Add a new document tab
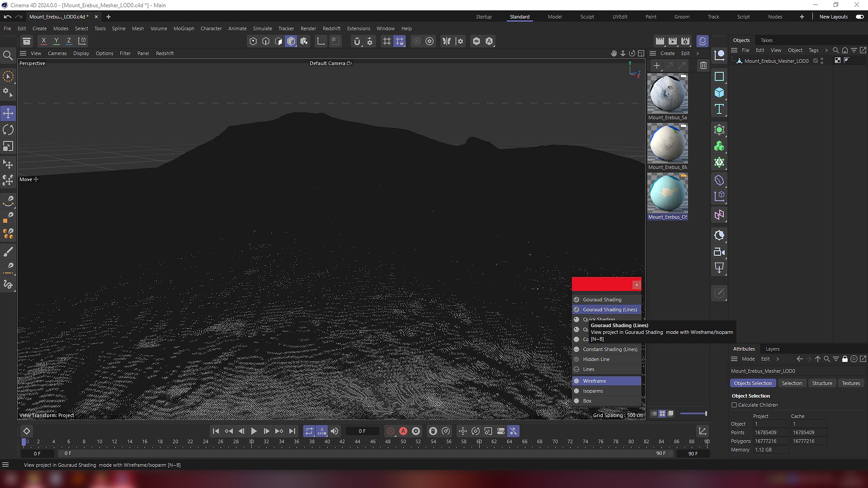The image size is (868, 488). pyautogui.click(x=108, y=17)
